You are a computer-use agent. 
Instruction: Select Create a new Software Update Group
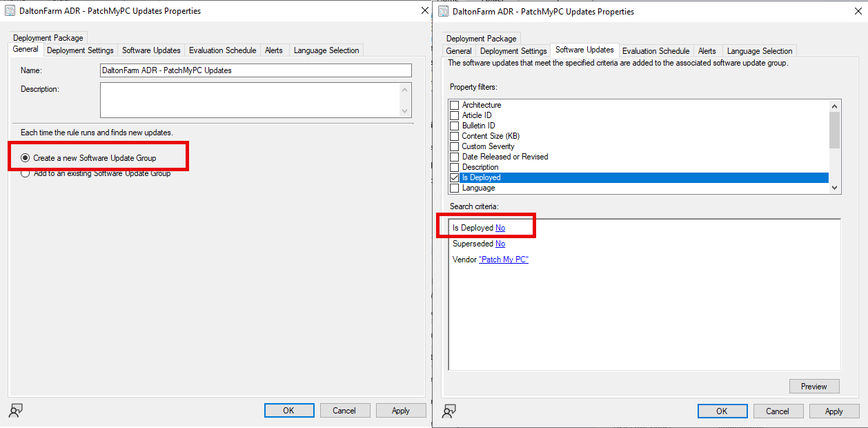pos(26,158)
